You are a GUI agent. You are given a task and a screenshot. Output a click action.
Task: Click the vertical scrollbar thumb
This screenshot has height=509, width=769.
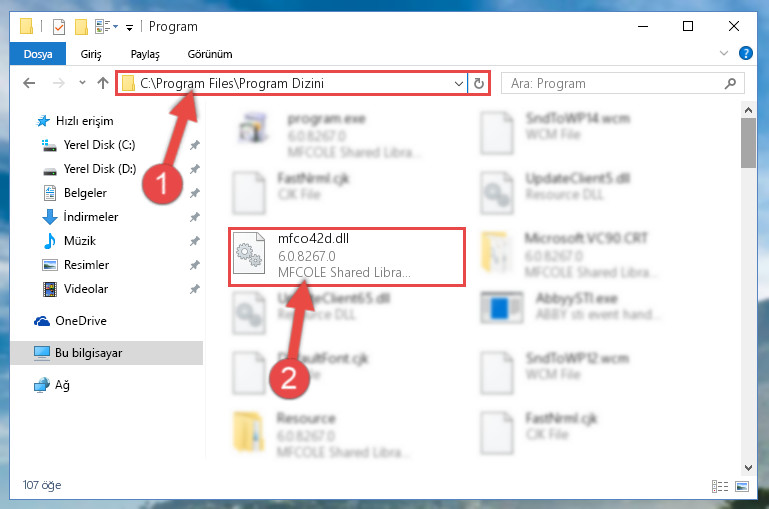(748, 143)
